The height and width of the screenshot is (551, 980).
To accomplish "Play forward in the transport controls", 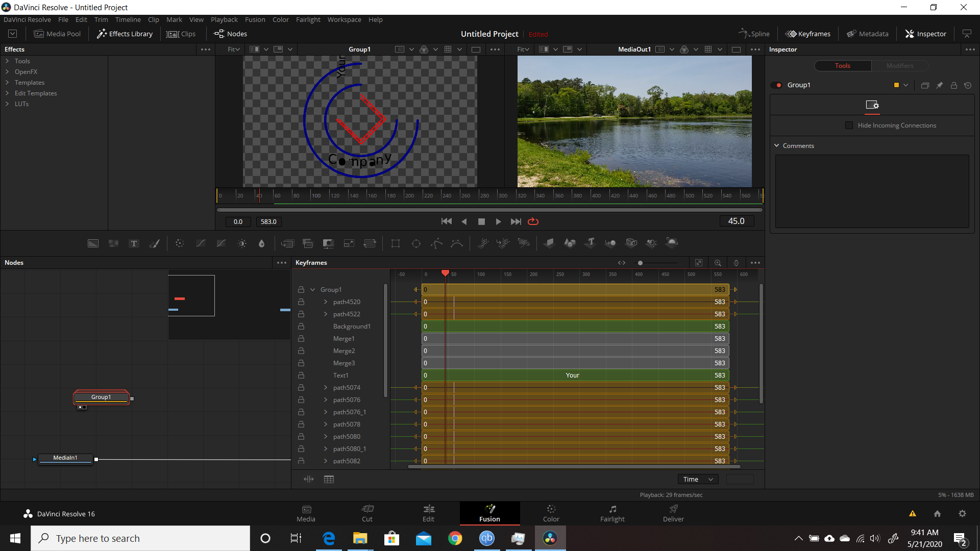I will 498,221.
